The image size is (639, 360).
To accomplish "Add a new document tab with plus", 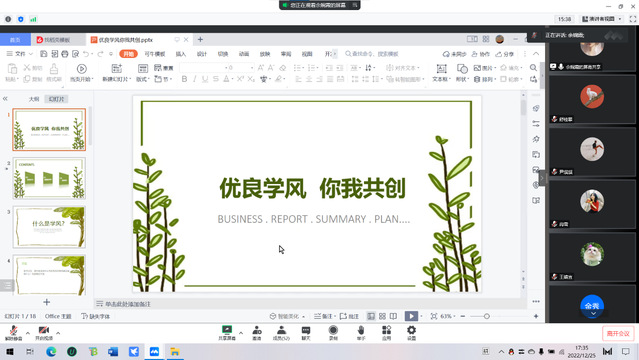I will 200,40.
